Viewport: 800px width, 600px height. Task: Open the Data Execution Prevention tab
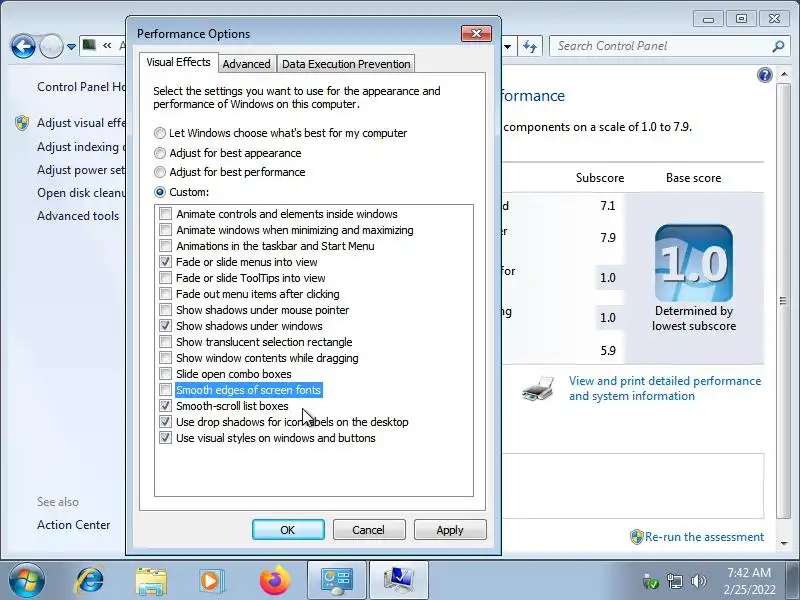tap(346, 64)
